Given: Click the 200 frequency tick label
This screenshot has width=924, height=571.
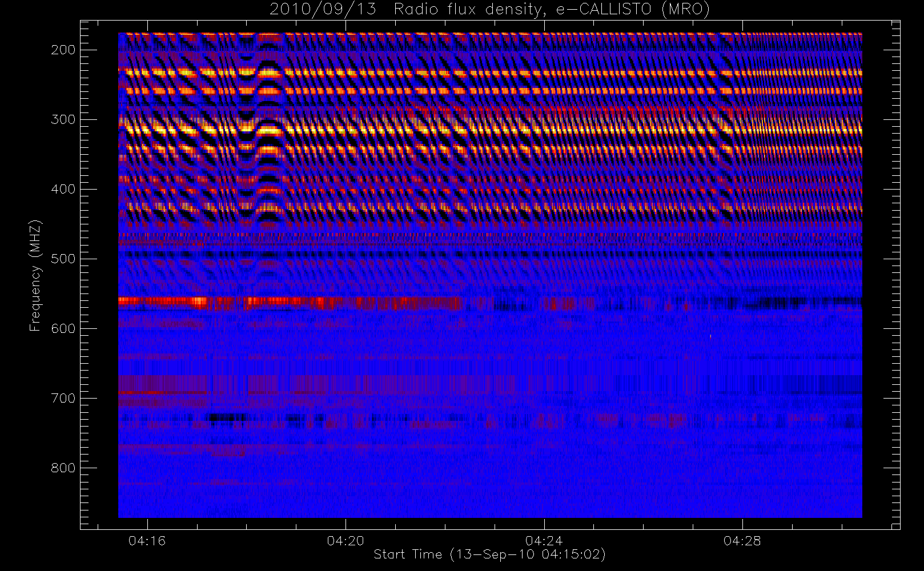Looking at the screenshot, I should [x=63, y=50].
